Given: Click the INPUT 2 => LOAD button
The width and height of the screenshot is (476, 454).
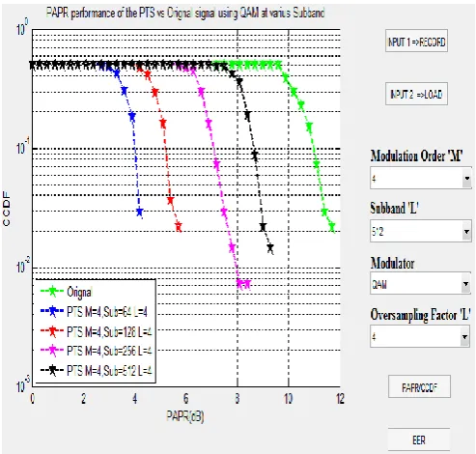Looking at the screenshot, I should click(416, 95).
